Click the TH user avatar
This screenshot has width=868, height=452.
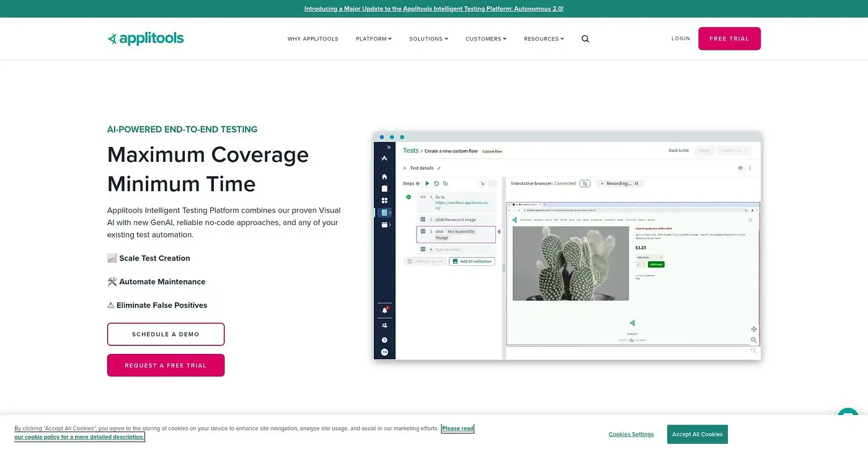point(384,352)
